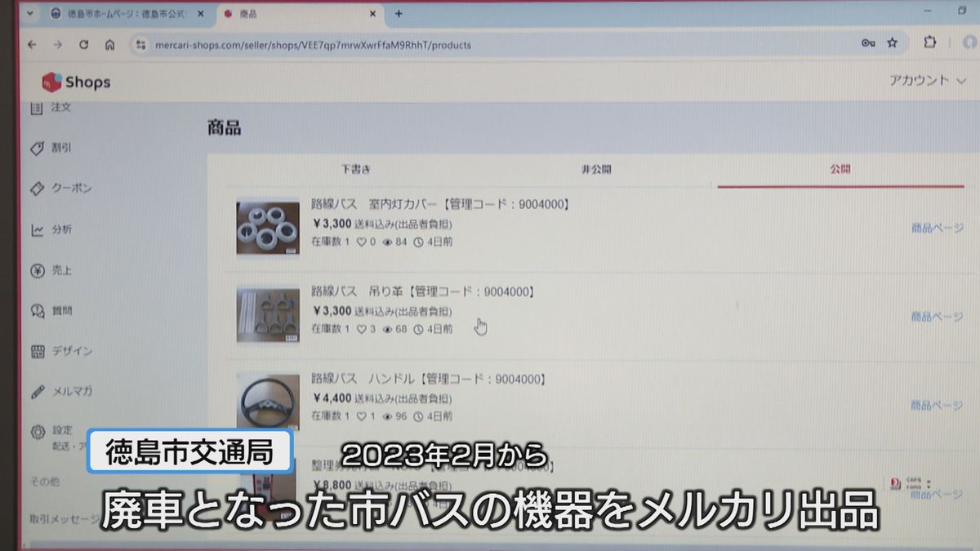
Task: Click the Mercari Shops logo
Action: click(x=76, y=82)
